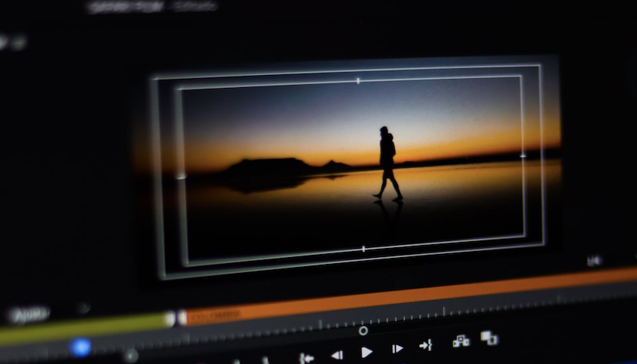Step back one frame
637x364 pixels.
tap(337, 355)
